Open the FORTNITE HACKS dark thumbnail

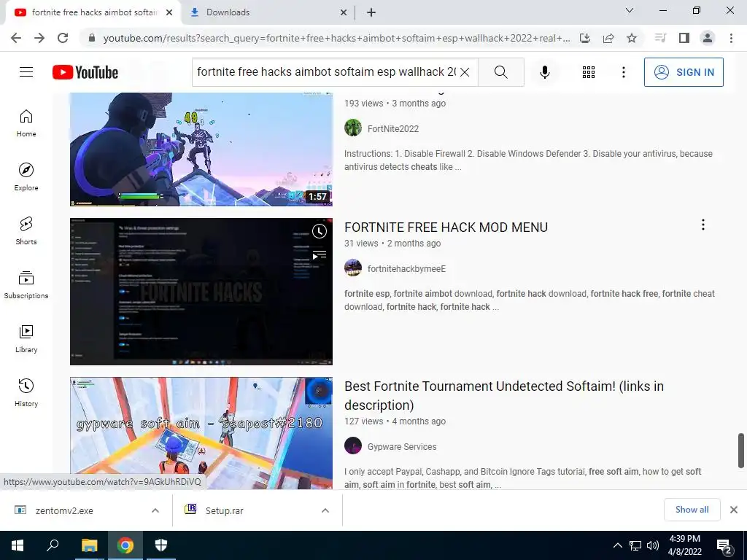201,292
